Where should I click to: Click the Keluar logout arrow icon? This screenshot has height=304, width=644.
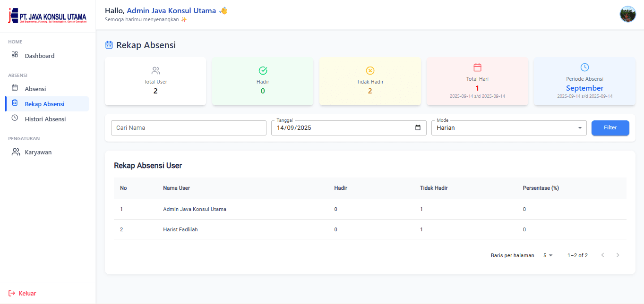point(12,293)
